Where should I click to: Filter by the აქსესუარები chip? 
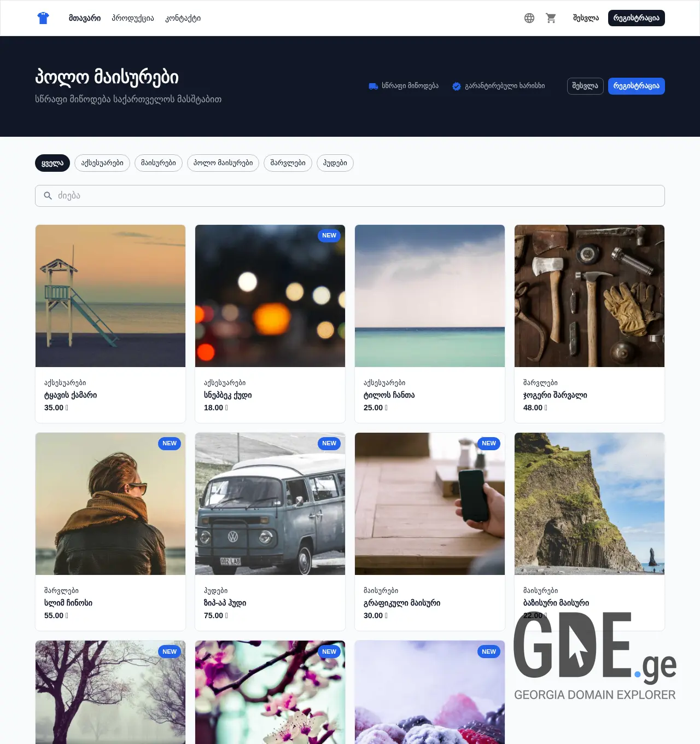click(102, 163)
